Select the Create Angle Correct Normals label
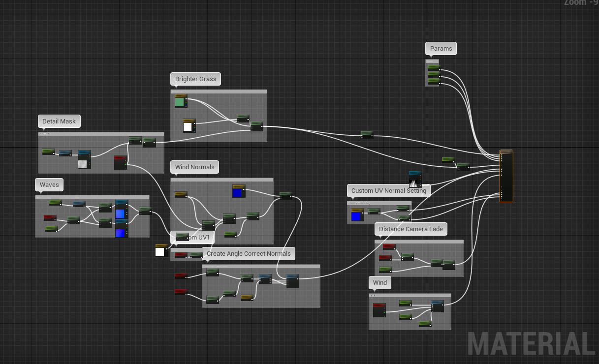The width and height of the screenshot is (599, 364). pyautogui.click(x=249, y=253)
